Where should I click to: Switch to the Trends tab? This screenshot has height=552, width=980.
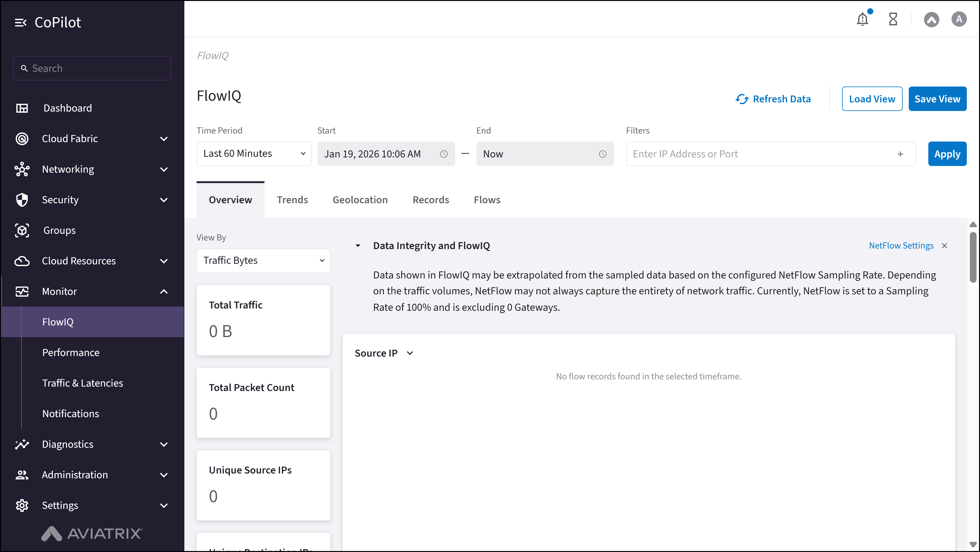(292, 199)
